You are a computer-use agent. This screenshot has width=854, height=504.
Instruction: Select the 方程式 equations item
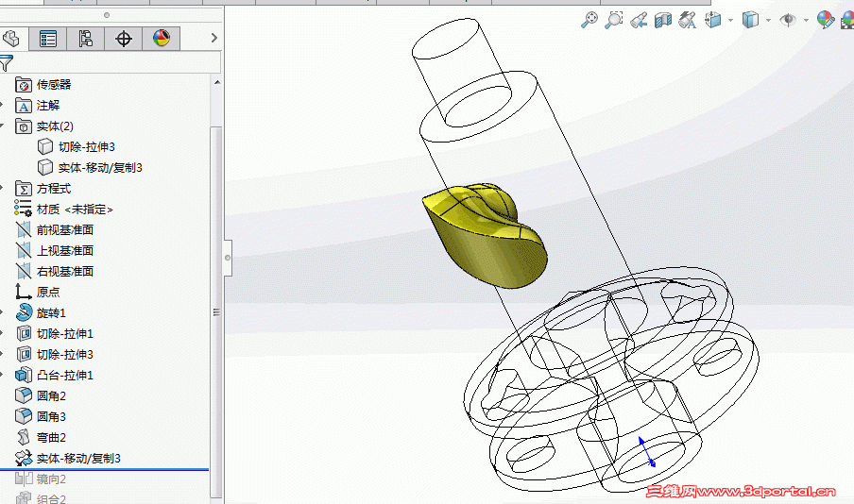(x=43, y=189)
